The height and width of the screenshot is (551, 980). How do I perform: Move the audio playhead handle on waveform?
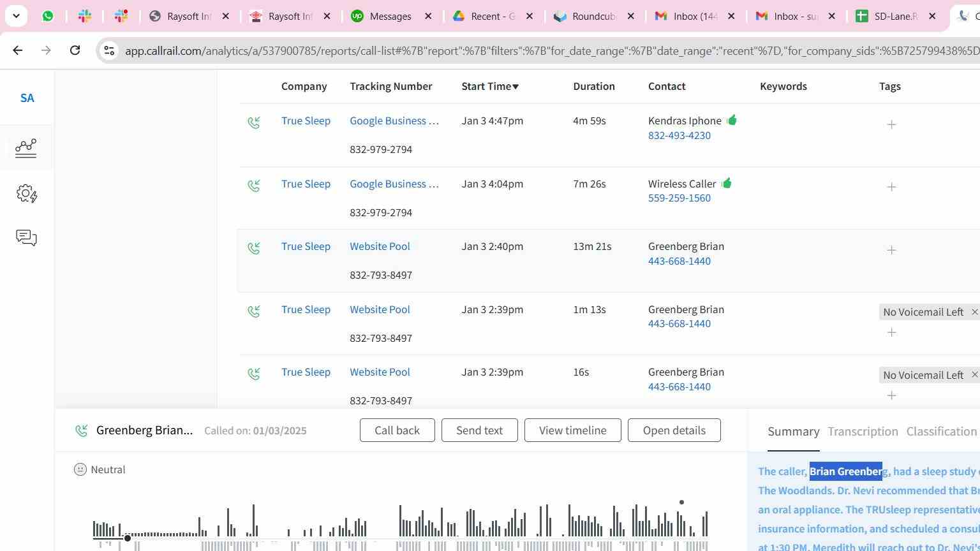click(x=128, y=538)
